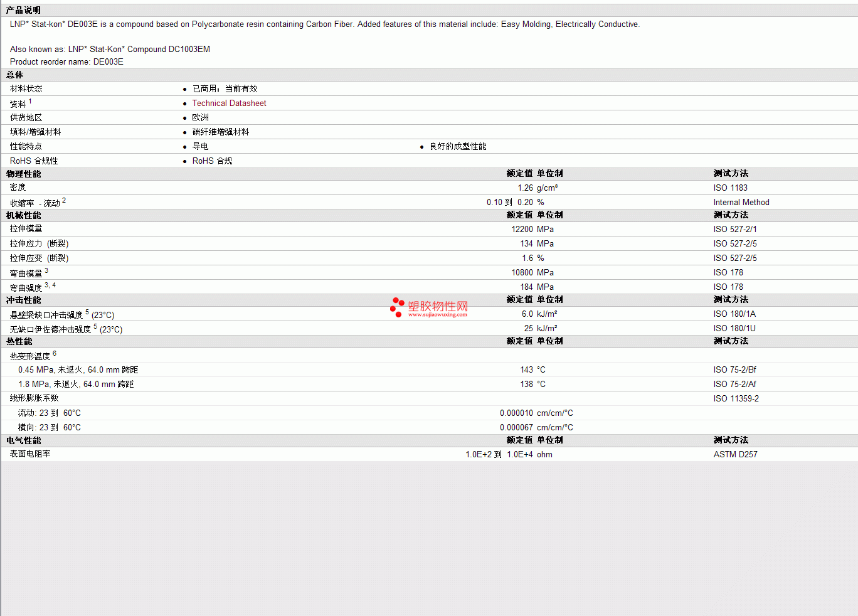
Task: Select the 密度 row label
Action: 18,188
